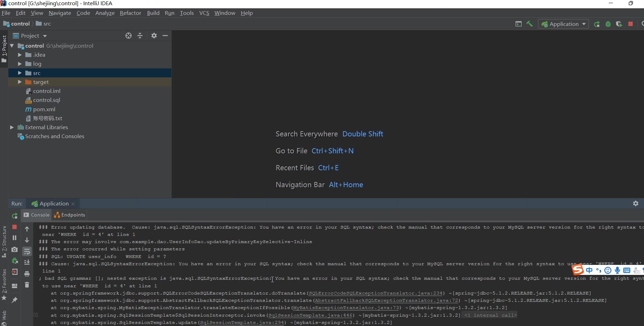Switch to the Endpoints tab
The width and height of the screenshot is (644, 326).
(69, 215)
